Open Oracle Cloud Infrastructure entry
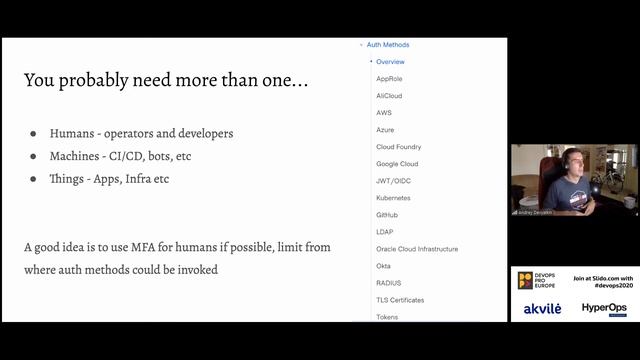The height and width of the screenshot is (360, 640). click(417, 249)
